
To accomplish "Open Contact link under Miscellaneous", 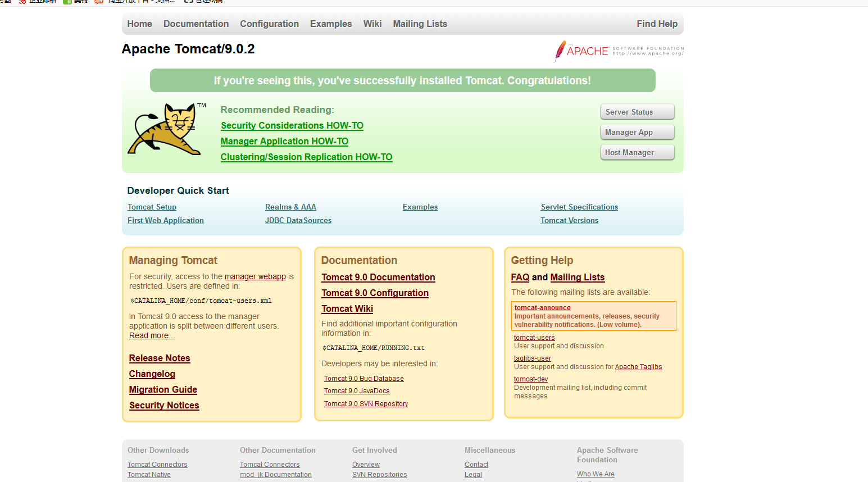I will click(x=476, y=465).
